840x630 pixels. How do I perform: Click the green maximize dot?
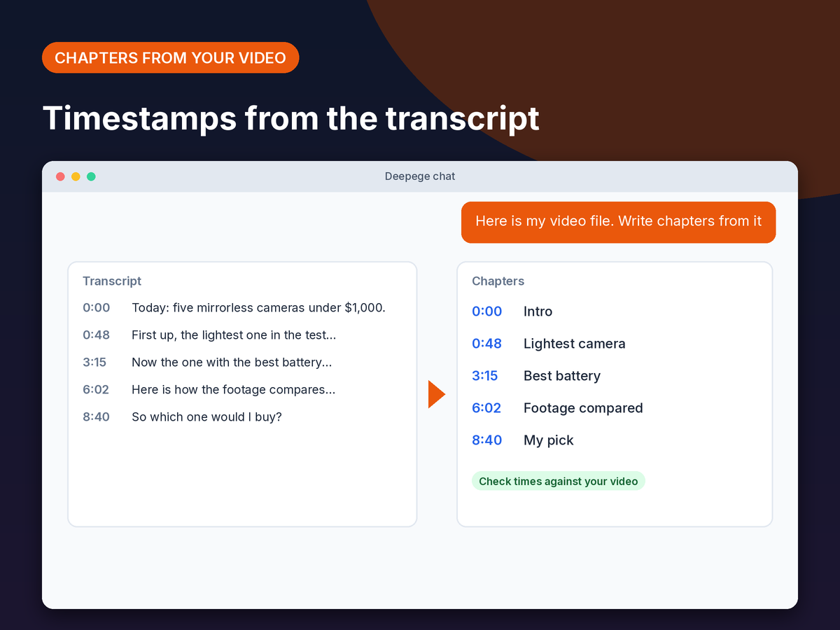point(91,176)
